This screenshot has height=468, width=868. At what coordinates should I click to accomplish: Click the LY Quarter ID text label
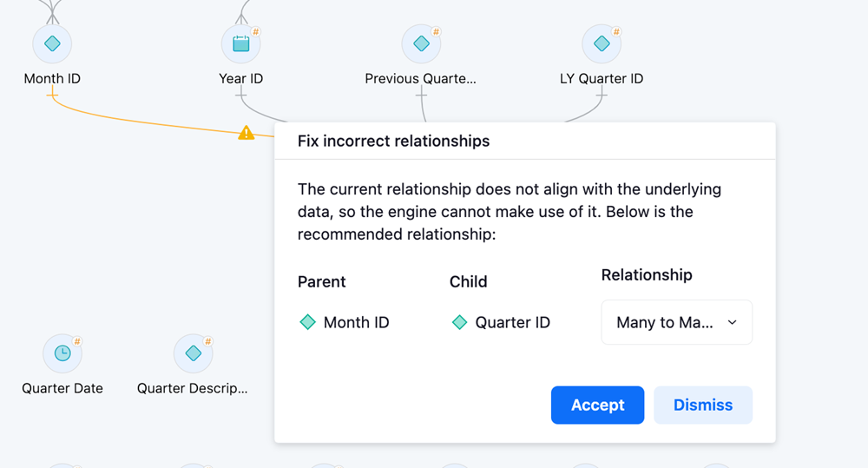click(x=602, y=78)
